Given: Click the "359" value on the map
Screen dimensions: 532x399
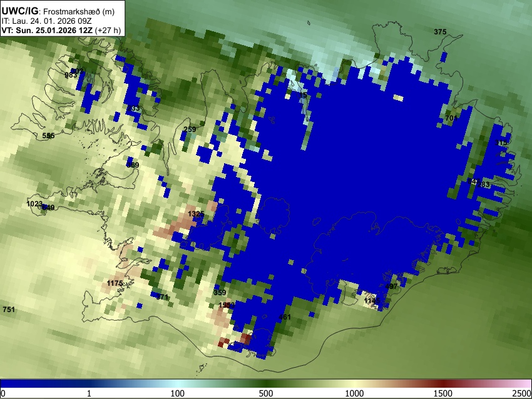Looking at the screenshot, I should coord(220,293).
